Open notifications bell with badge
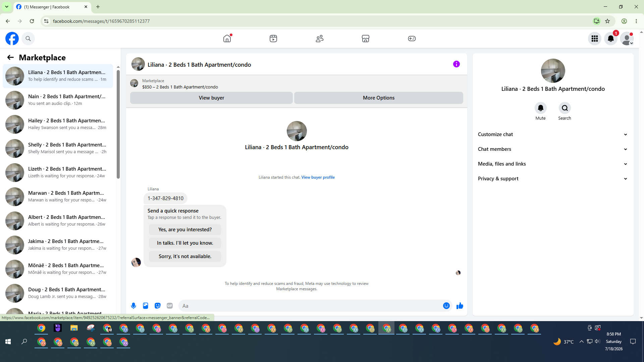This screenshot has height=362, width=644. pos(611,39)
